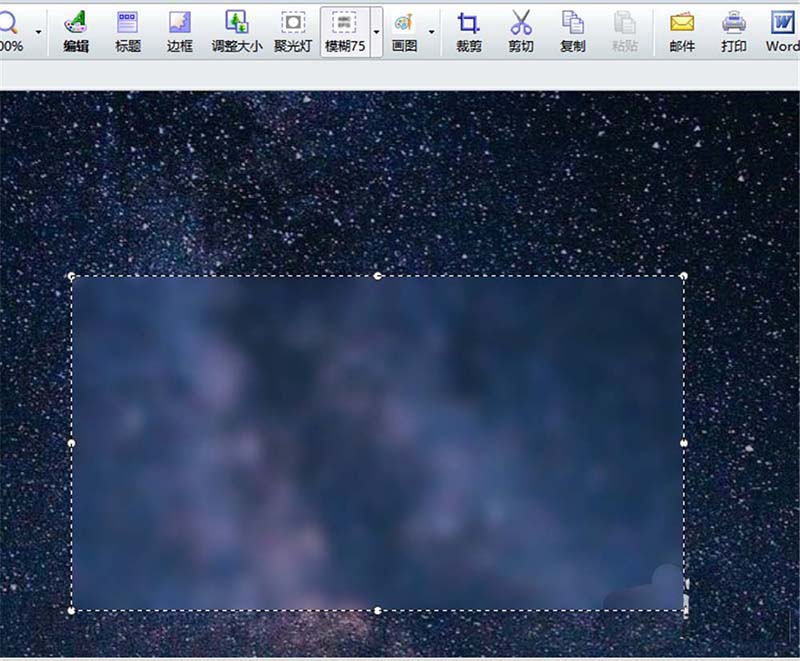This screenshot has height=661, width=800.
Task: Copy selection with 复制
Action: [x=572, y=32]
